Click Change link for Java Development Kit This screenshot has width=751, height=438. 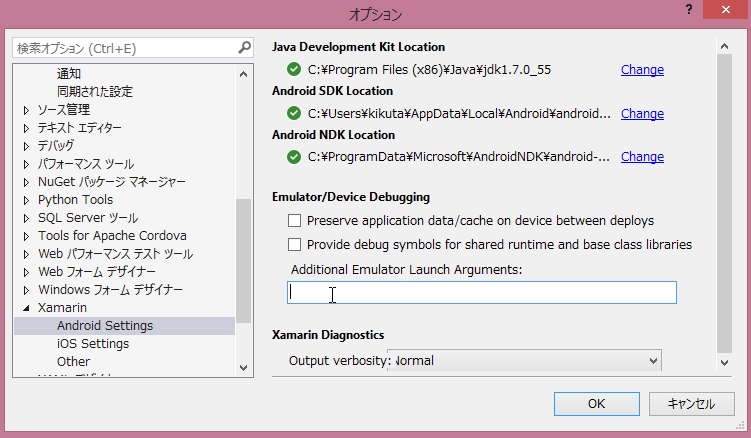click(x=642, y=70)
